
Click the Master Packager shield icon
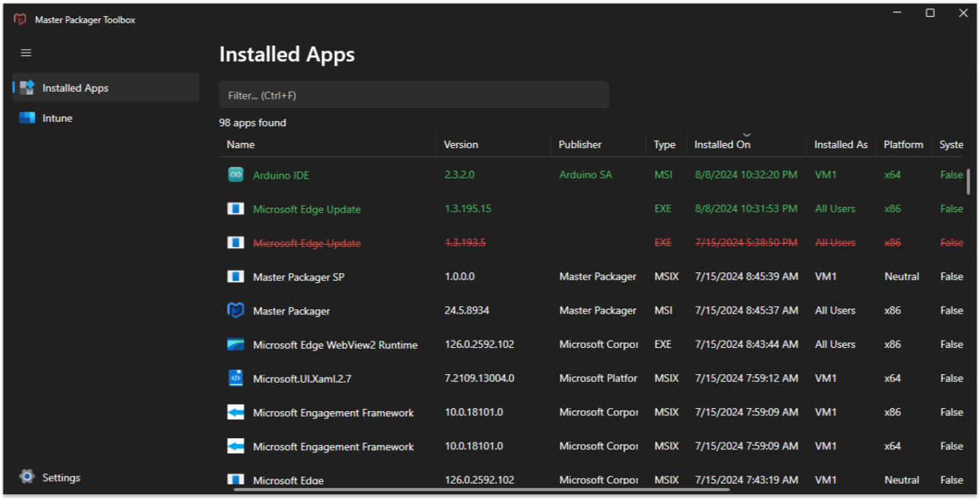click(x=235, y=310)
